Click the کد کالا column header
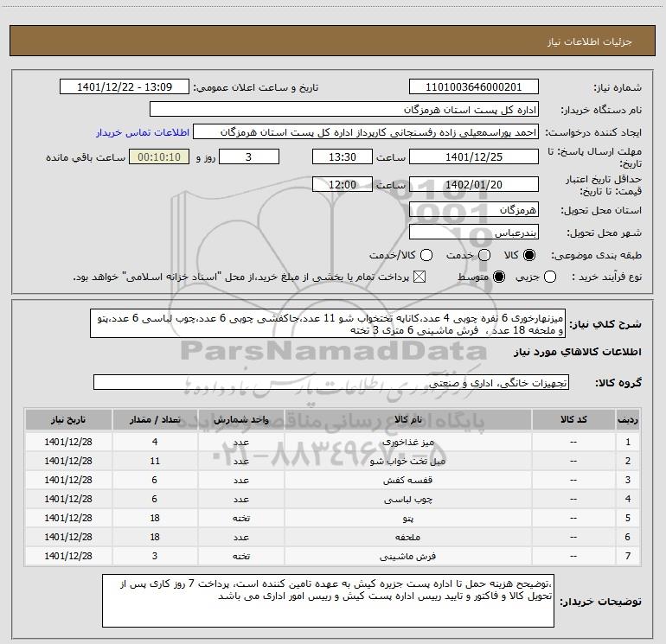666x644 pixels. [x=573, y=420]
